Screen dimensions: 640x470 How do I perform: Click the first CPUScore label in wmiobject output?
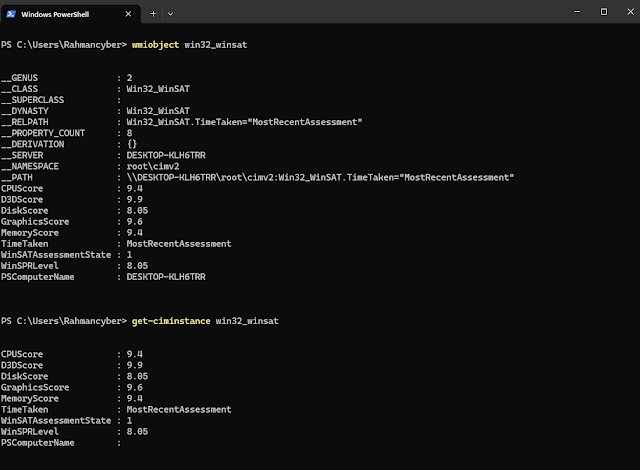pyautogui.click(x=22, y=188)
